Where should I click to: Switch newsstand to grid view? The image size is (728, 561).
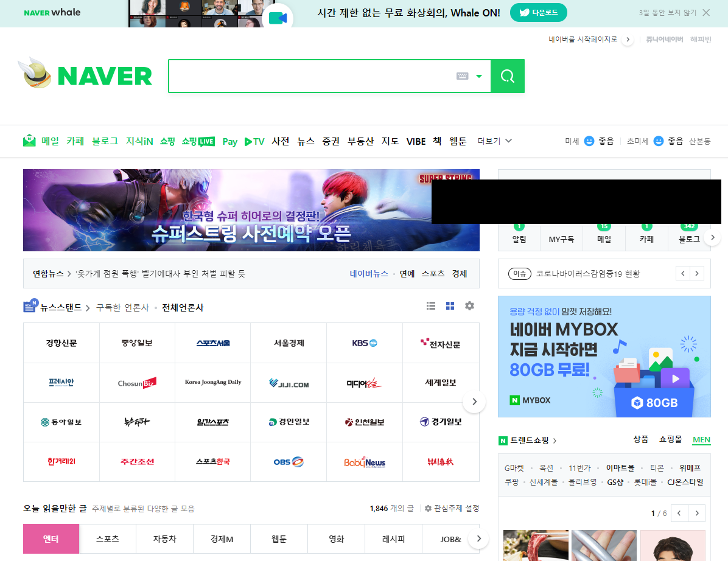coord(450,306)
